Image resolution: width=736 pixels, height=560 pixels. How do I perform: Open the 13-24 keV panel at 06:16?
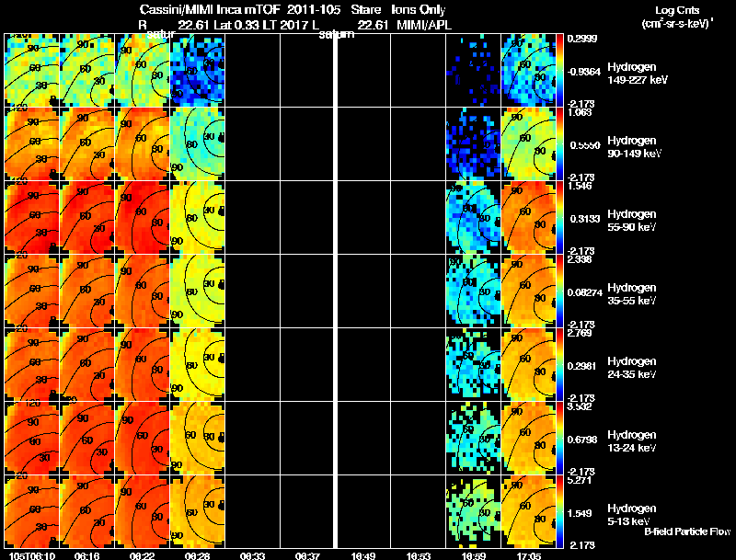coord(86,439)
